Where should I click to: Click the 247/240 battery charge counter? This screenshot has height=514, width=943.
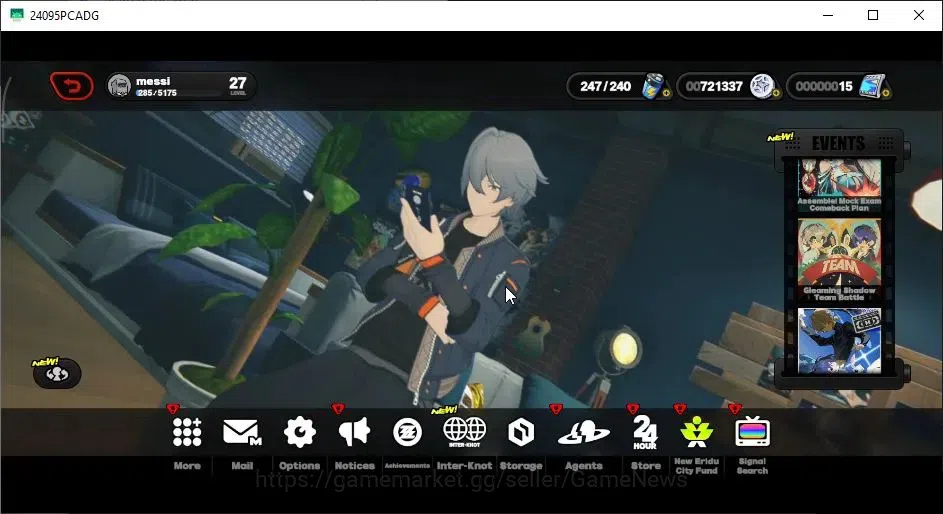[605, 87]
